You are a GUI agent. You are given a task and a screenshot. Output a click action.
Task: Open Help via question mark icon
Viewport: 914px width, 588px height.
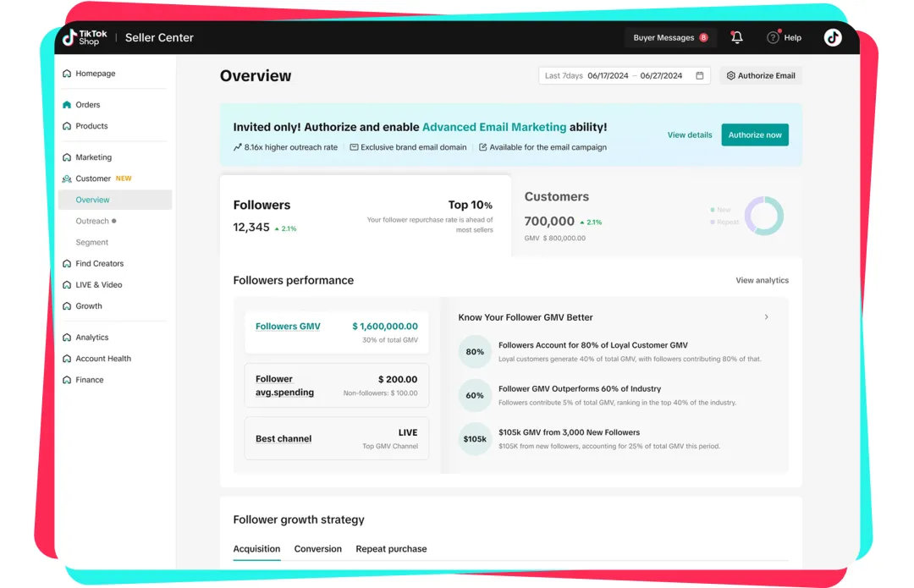(773, 37)
